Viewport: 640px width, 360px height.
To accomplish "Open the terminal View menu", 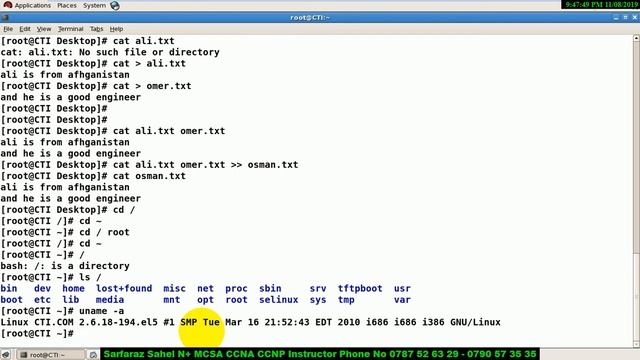I will point(44,29).
